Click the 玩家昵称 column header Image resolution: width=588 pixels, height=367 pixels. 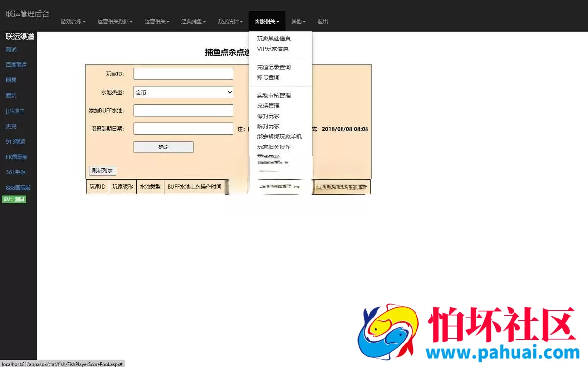[x=122, y=187]
